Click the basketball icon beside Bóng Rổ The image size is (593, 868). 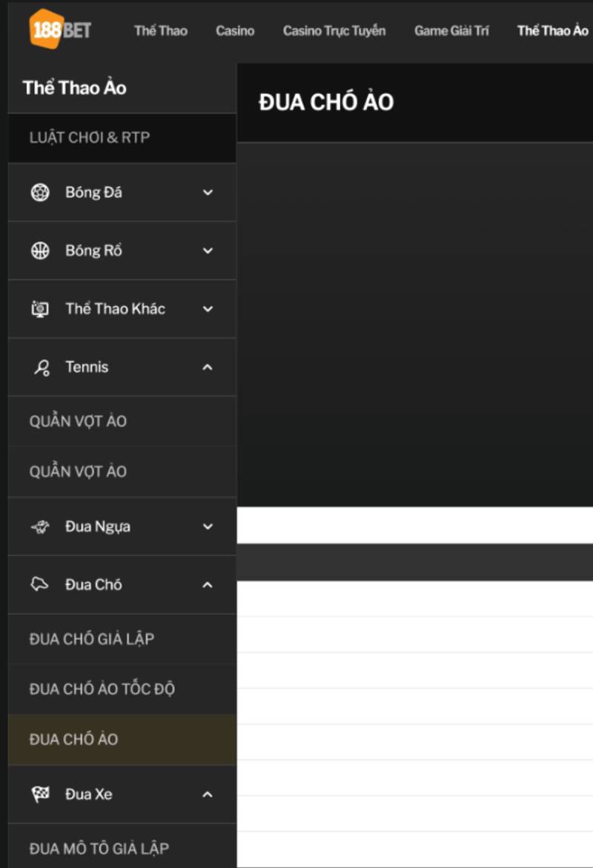coord(40,251)
